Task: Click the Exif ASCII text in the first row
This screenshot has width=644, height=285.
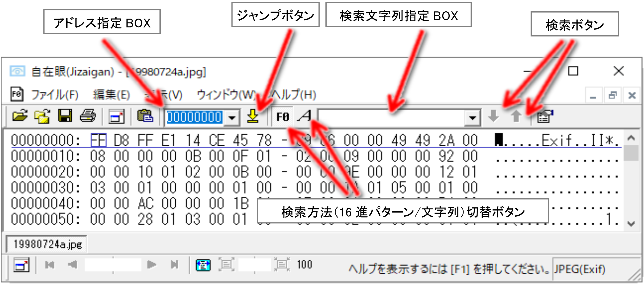Action: tap(556, 140)
